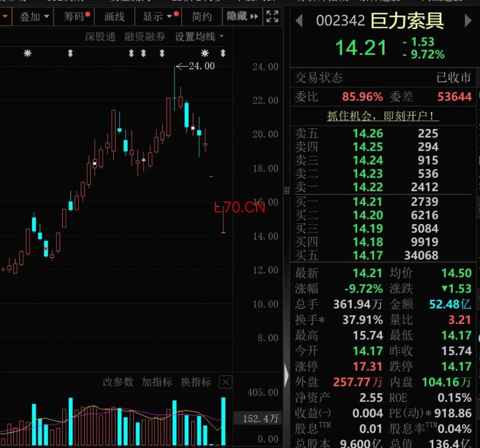This screenshot has width=480, height=448.
Task: Click the 委比 value 85.96%
Action: click(x=362, y=97)
